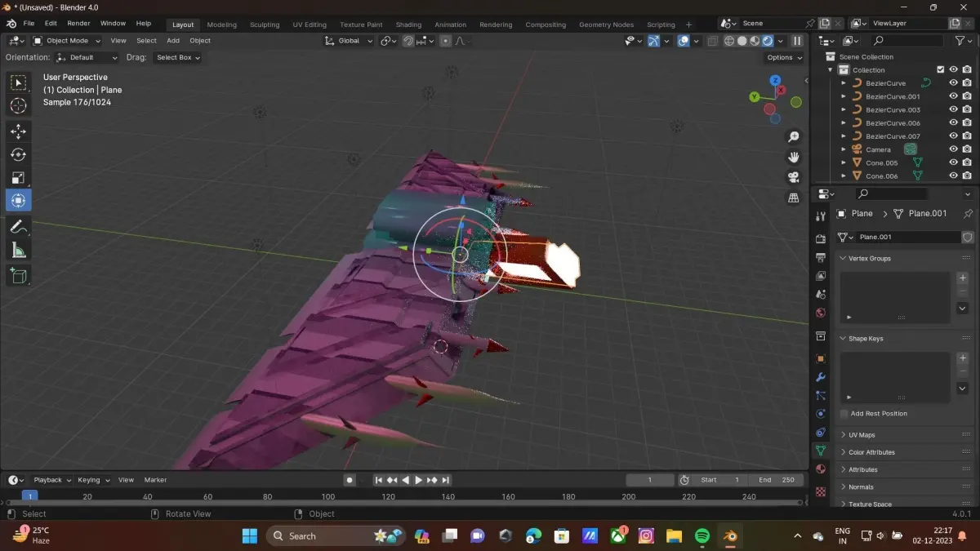
Task: Select rendered viewport shading mode
Action: (x=768, y=40)
